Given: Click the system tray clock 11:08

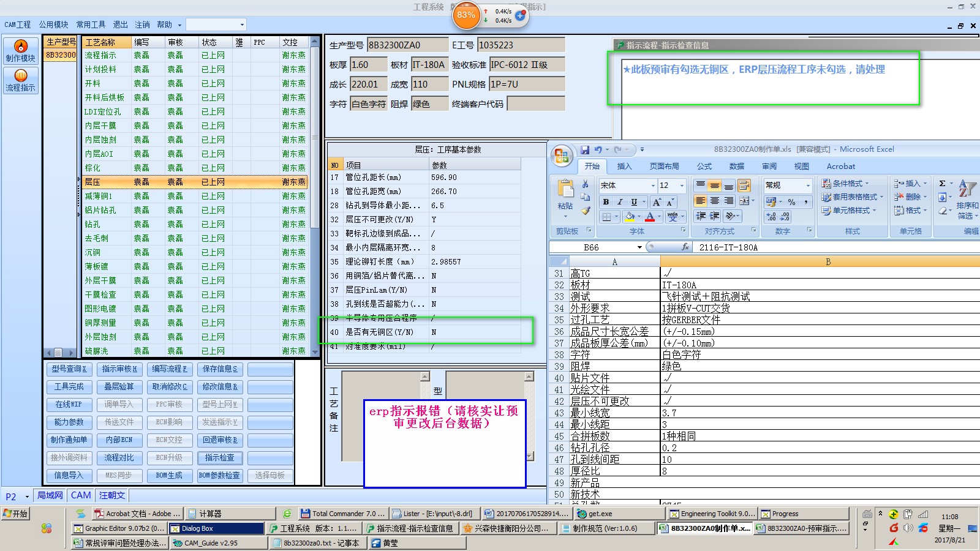Looking at the screenshot, I should click(950, 517).
